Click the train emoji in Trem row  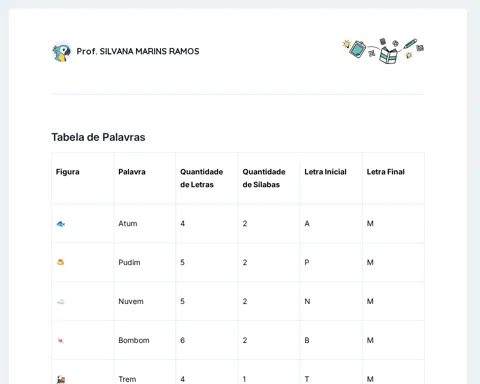pos(61,379)
